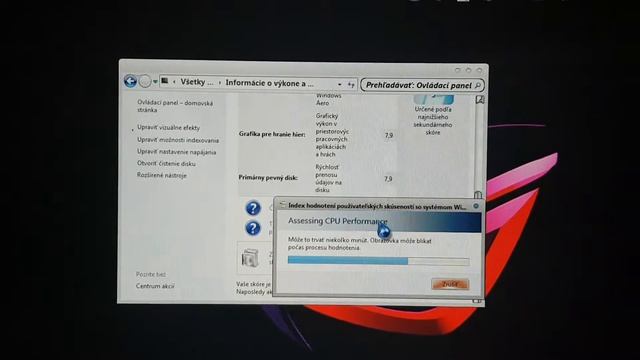The height and width of the screenshot is (360, 640).
Task: Click 'Môže to trvať niekoľko minút' message
Action: coord(328,240)
